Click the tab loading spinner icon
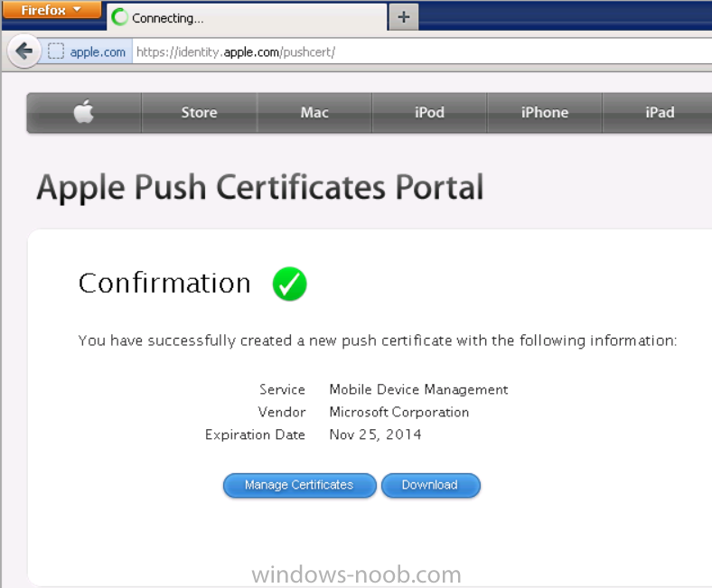This screenshot has height=588, width=712. [120, 18]
